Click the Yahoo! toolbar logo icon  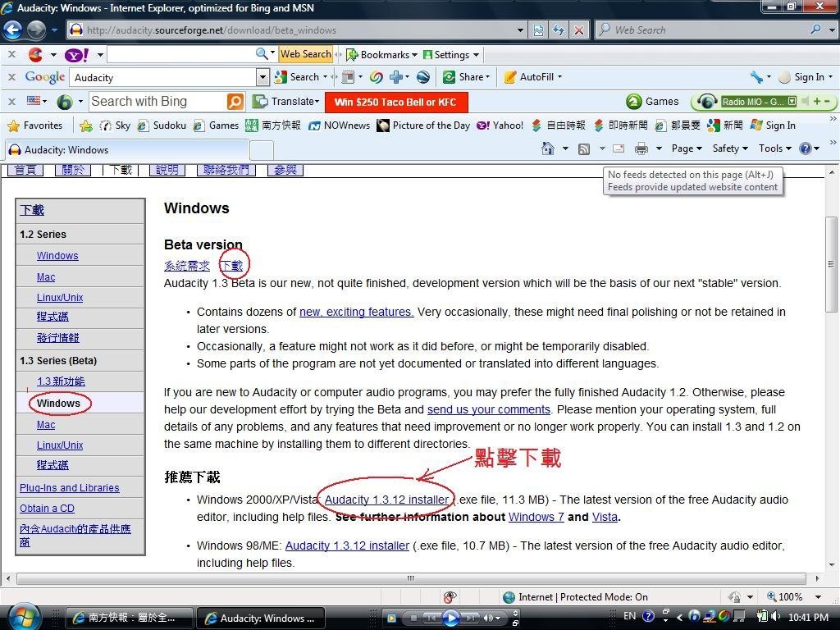[x=76, y=55]
